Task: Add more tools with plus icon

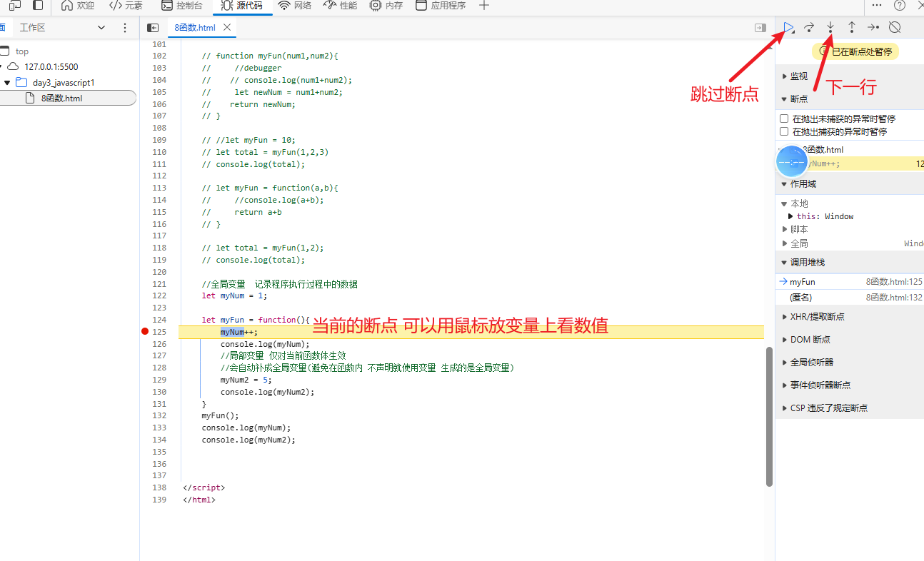Action: tap(484, 6)
